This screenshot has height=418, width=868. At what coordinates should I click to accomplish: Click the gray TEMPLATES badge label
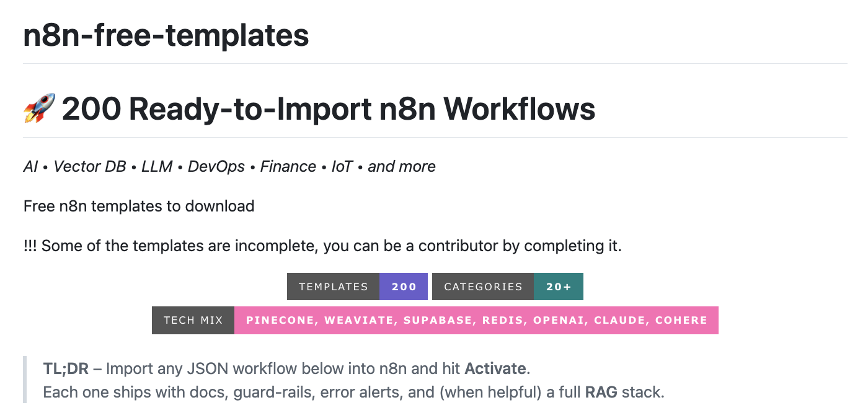333,287
